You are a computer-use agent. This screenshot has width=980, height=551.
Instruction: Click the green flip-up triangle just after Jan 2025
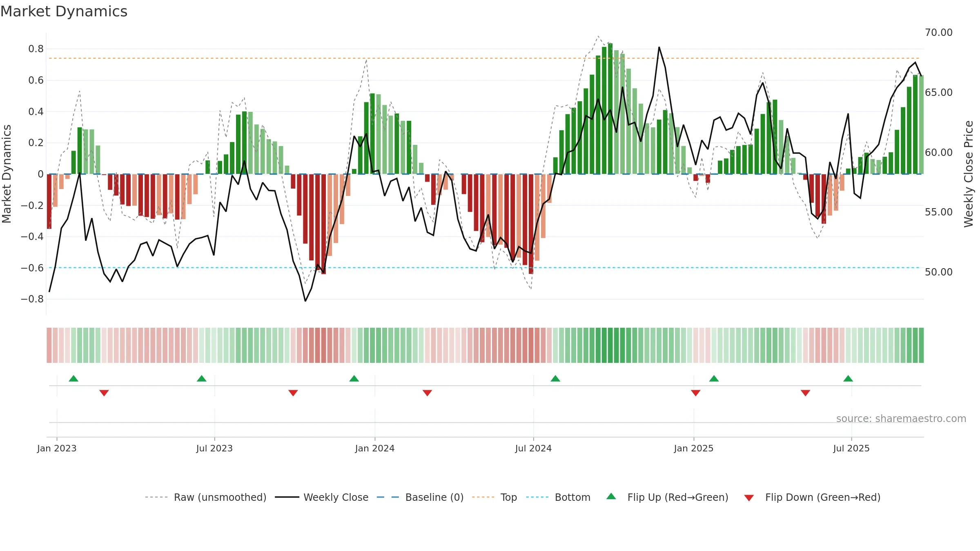click(714, 379)
